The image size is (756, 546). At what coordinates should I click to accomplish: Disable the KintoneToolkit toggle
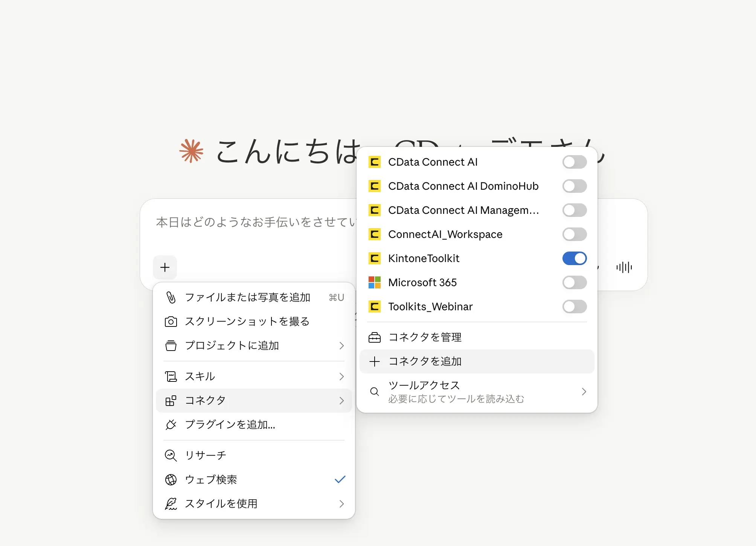click(575, 258)
